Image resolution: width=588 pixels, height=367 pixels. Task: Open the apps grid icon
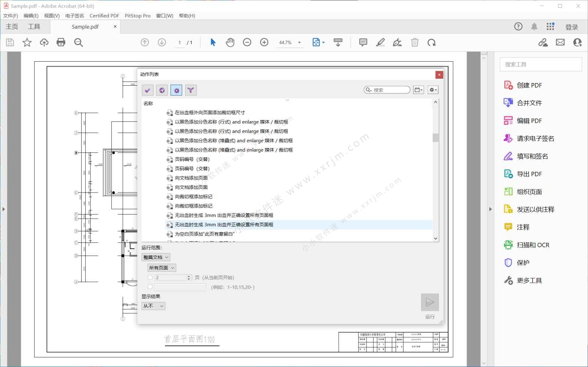point(550,26)
